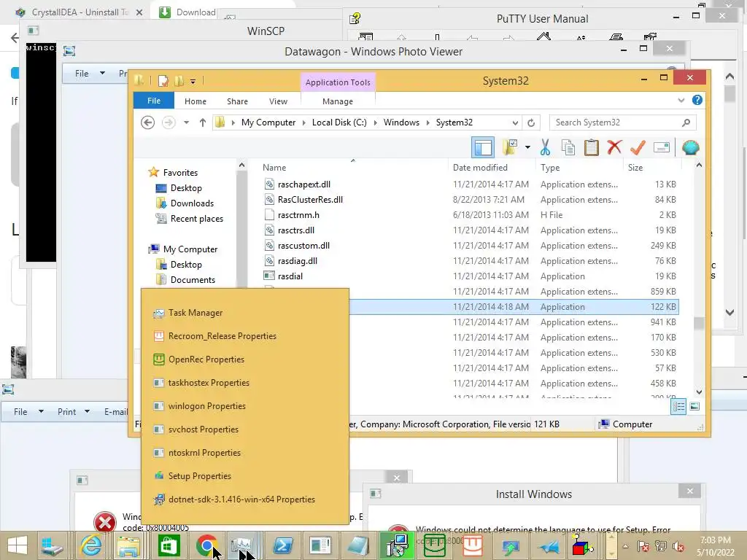This screenshot has width=747, height=560.
Task: Expand breadcrumb arrow after Local Disk (C:)
Action: pyautogui.click(x=375, y=122)
